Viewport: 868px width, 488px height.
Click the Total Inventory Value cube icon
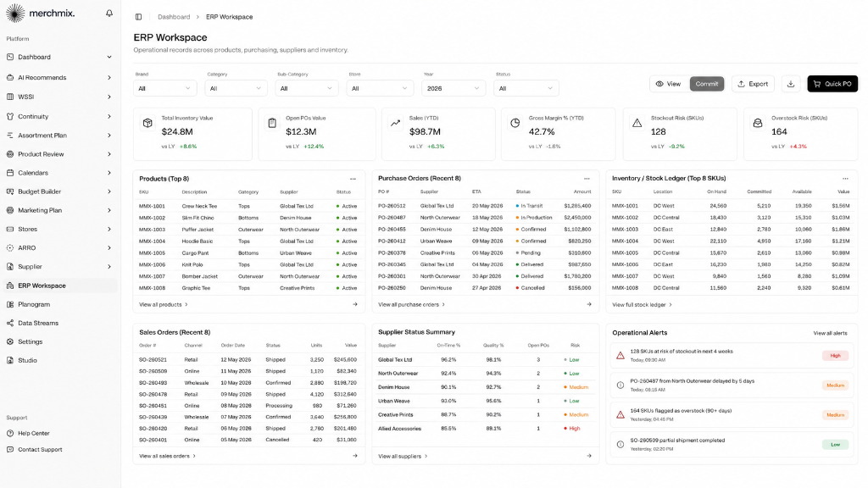click(x=147, y=123)
